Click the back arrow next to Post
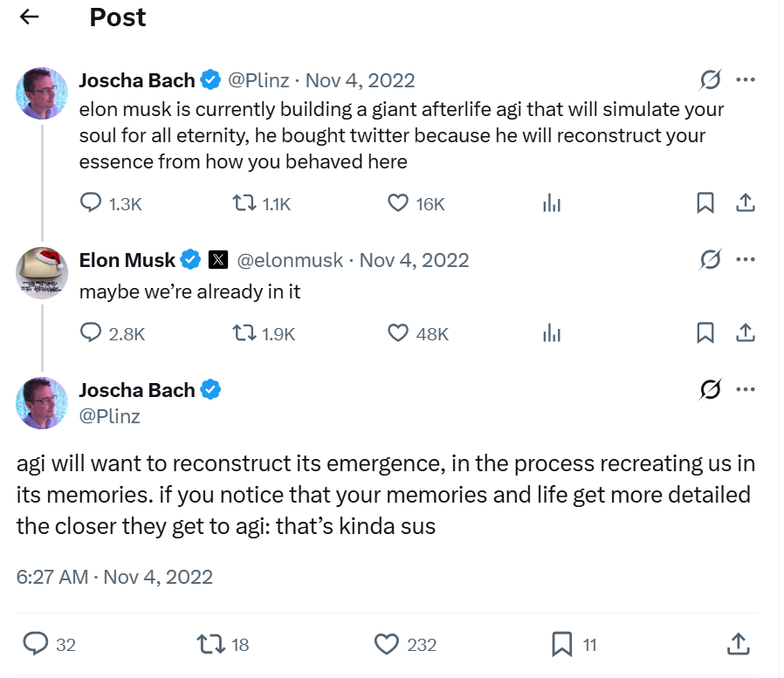Viewport: 784px width, 678px height. click(30, 17)
